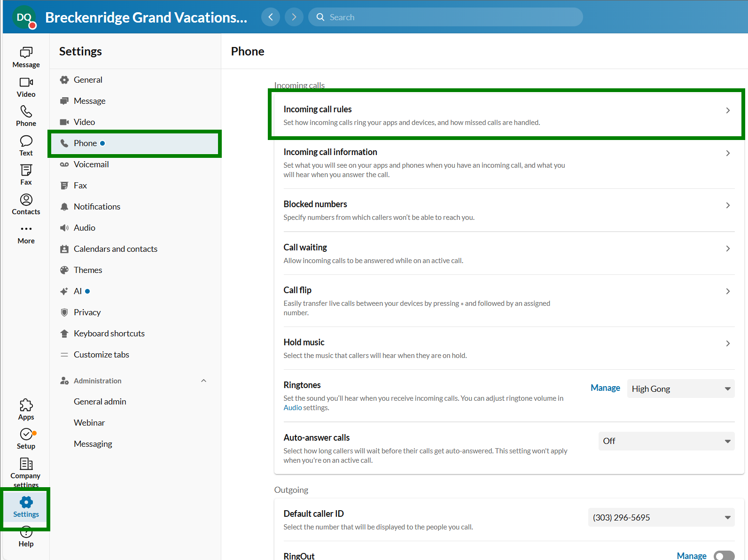Click the DQ profile avatar
This screenshot has height=560, width=748.
click(24, 17)
